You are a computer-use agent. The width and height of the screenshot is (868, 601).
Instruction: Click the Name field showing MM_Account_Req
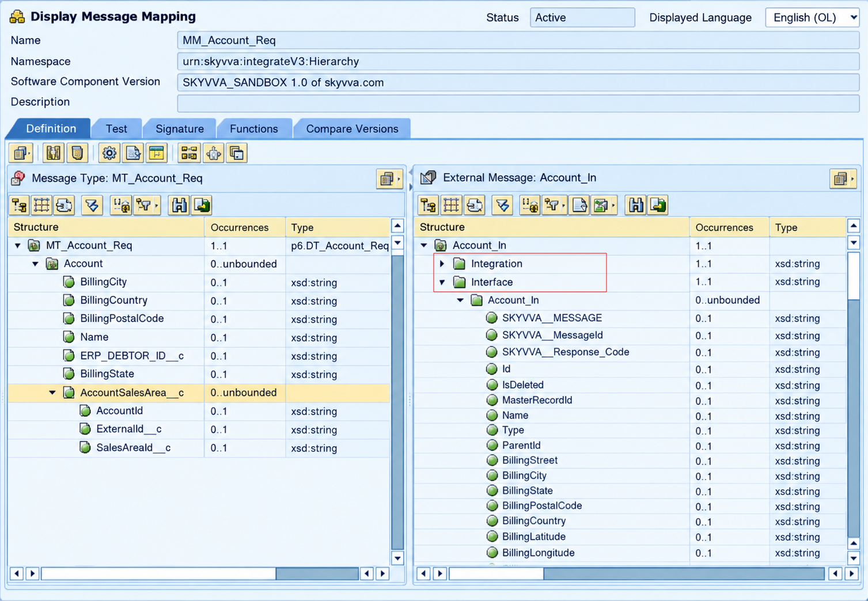[x=518, y=40]
